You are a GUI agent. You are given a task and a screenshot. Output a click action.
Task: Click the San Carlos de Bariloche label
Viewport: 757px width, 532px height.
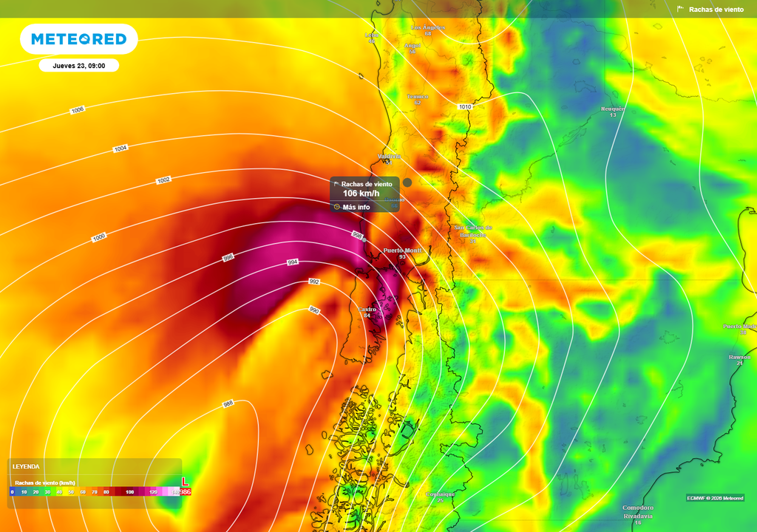pos(472,231)
